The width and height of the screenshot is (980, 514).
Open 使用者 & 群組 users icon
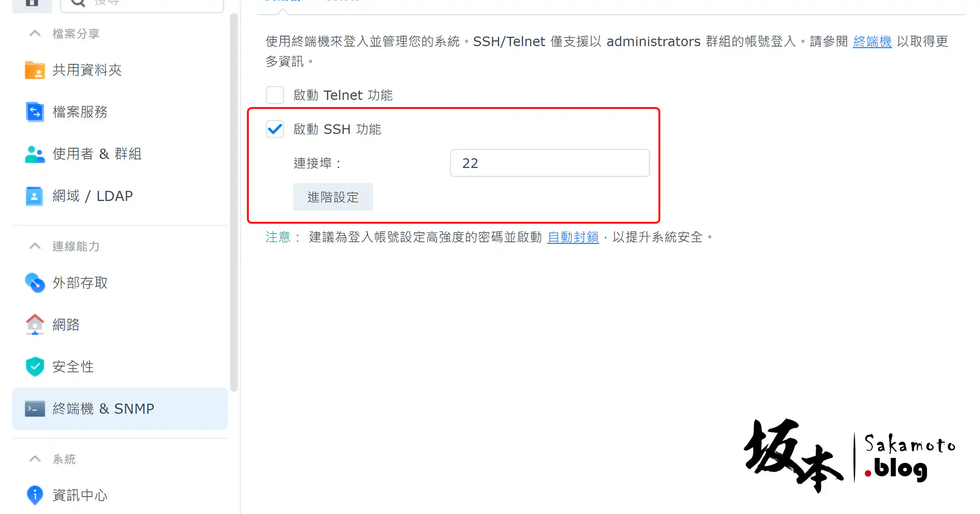click(34, 154)
